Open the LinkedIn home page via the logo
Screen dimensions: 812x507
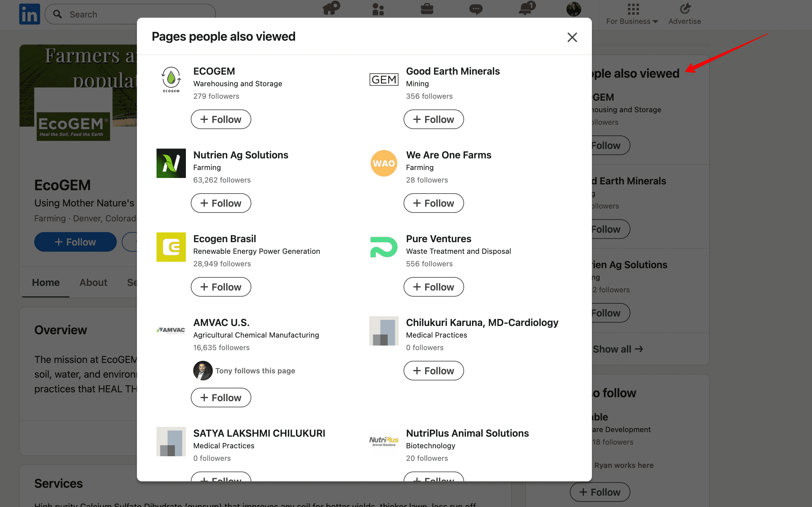click(x=30, y=13)
